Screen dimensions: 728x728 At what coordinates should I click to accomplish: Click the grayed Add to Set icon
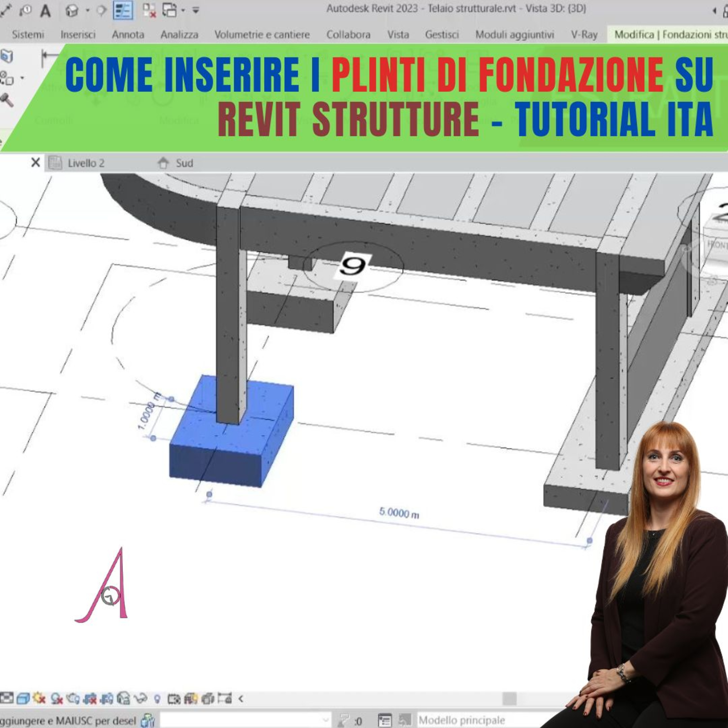(405, 720)
